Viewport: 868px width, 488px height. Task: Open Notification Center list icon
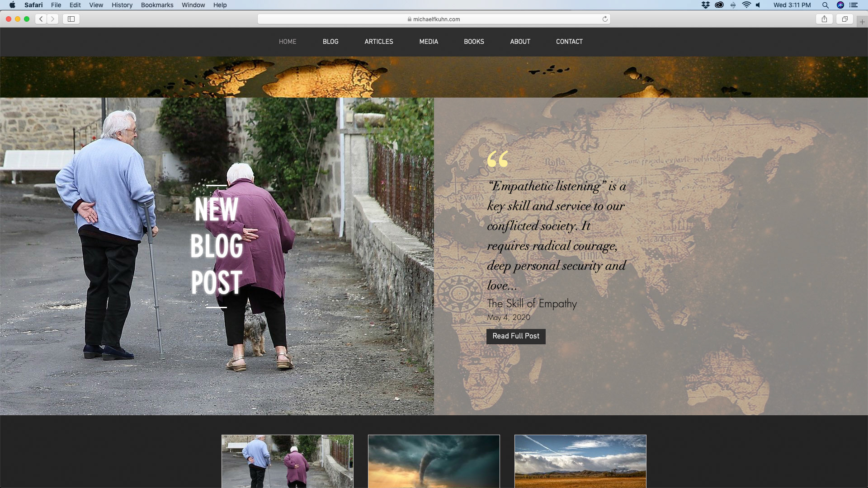click(x=854, y=5)
